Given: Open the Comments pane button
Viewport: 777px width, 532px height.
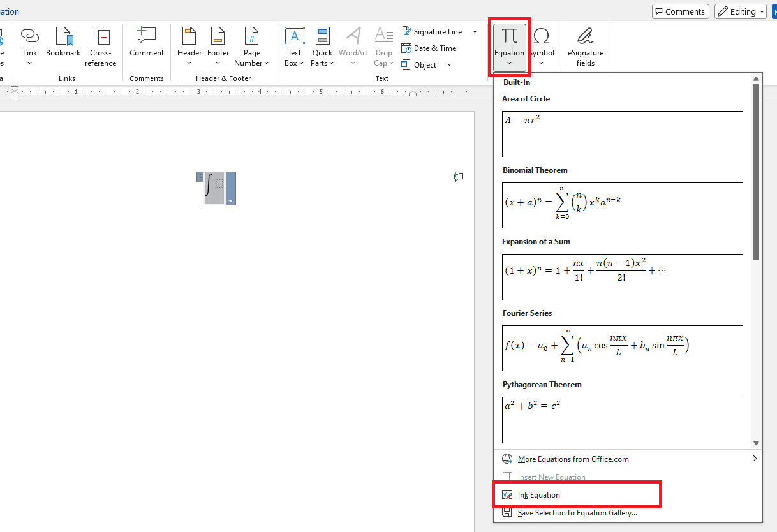Looking at the screenshot, I should click(680, 11).
